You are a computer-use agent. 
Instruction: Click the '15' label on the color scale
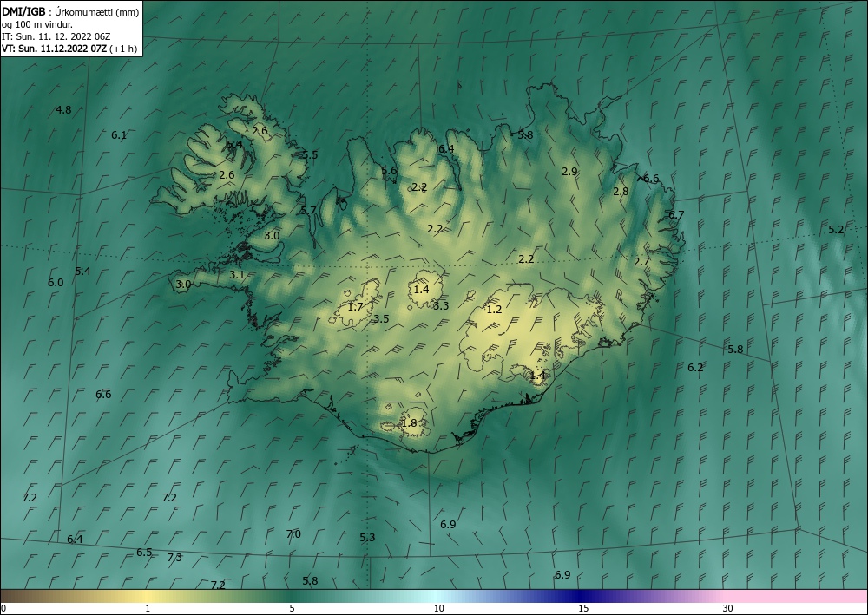coord(583,609)
